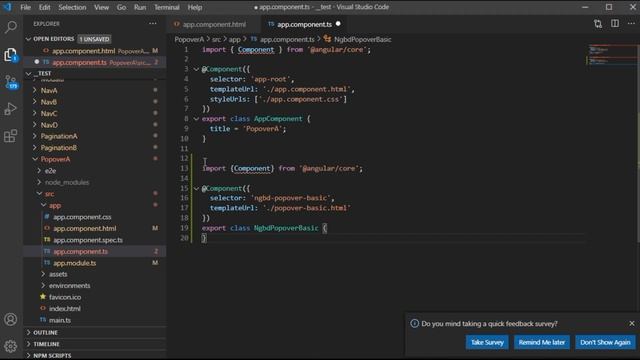The width and height of the screenshot is (640, 360).
Task: Open the Terminal menu
Action: pos(167,7)
